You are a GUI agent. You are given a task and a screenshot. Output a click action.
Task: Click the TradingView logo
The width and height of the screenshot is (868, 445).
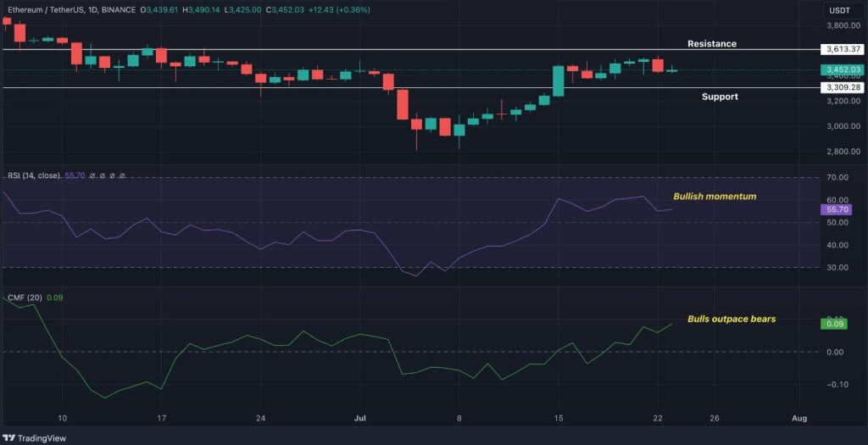(35, 438)
